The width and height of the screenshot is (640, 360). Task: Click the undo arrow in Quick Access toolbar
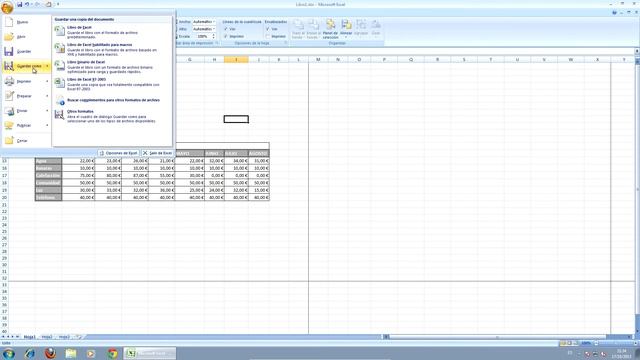[27, 4]
